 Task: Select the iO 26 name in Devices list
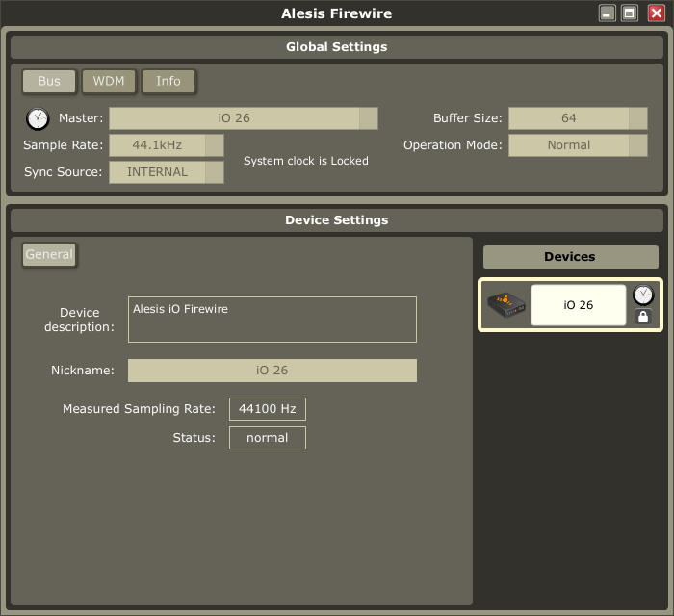pyautogui.click(x=578, y=305)
